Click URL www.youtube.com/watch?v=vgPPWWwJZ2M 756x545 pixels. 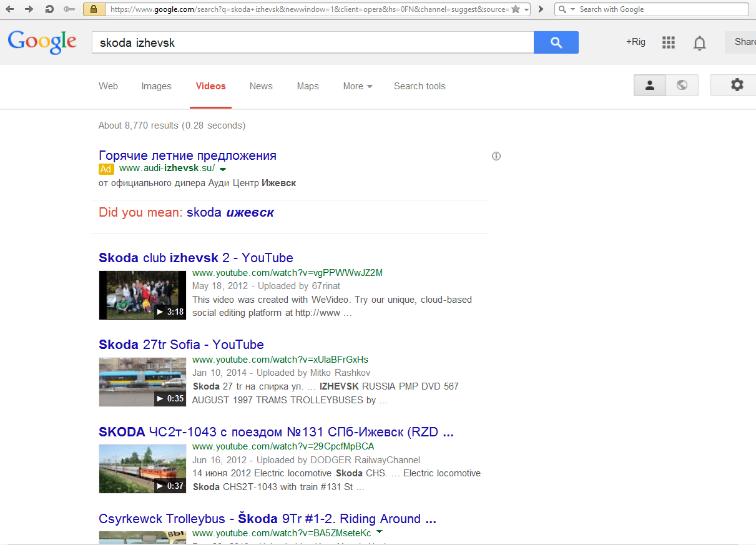287,273
